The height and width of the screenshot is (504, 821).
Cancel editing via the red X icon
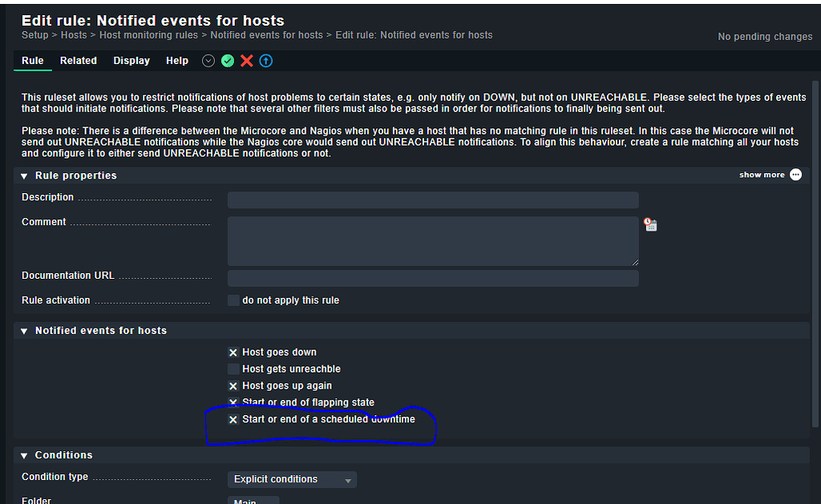pos(245,60)
